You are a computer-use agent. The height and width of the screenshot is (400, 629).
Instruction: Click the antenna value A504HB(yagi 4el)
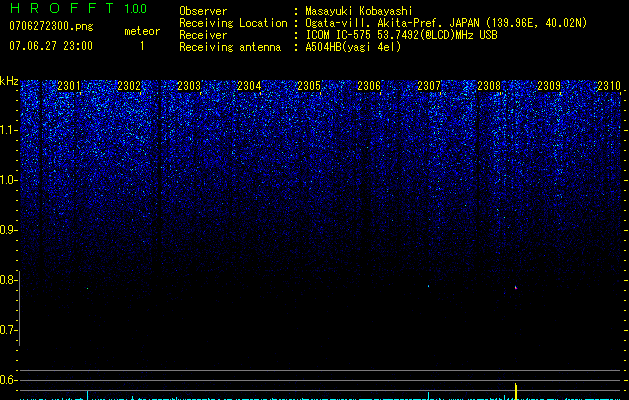[x=353, y=47]
